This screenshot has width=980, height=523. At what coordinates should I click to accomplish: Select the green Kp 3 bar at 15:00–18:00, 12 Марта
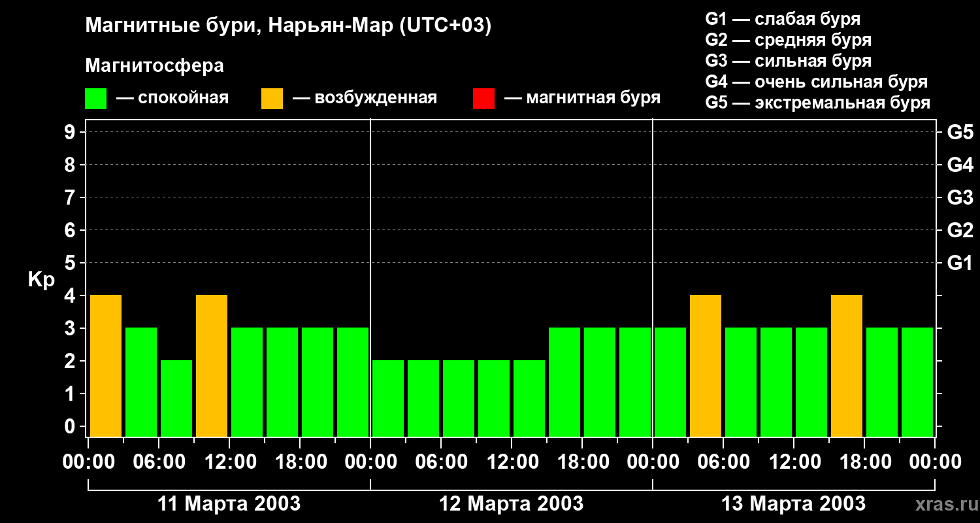click(x=564, y=382)
